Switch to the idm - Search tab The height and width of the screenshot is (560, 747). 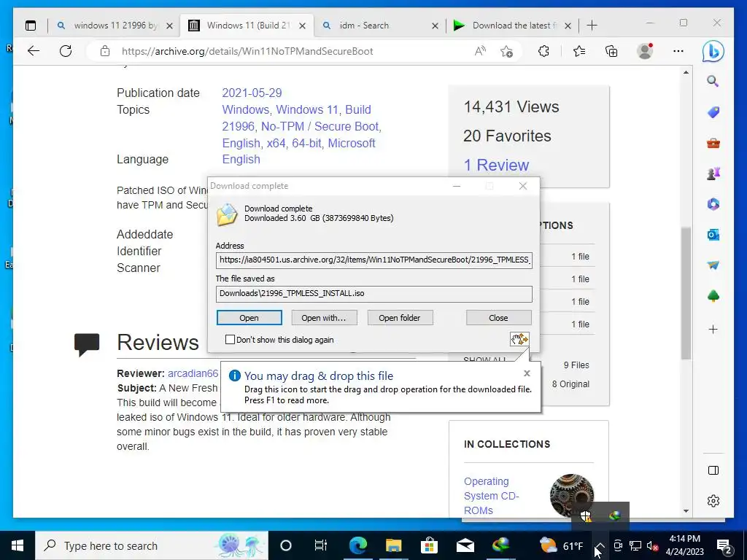[364, 26]
